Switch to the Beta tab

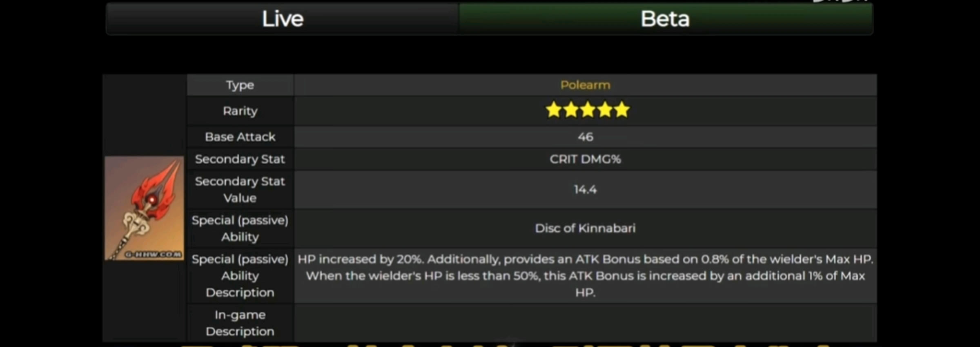click(x=665, y=19)
